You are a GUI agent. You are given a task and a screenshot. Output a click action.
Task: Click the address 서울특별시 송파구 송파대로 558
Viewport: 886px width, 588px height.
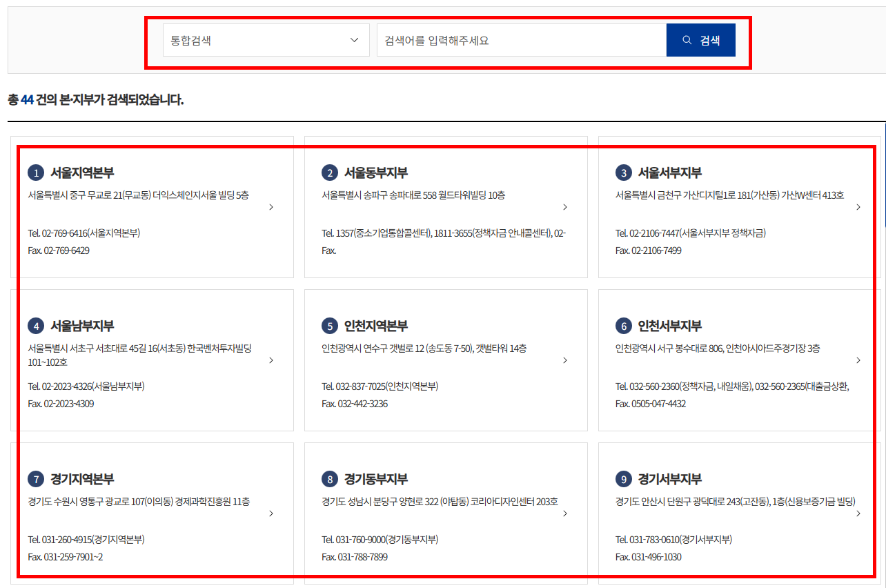[413, 195]
